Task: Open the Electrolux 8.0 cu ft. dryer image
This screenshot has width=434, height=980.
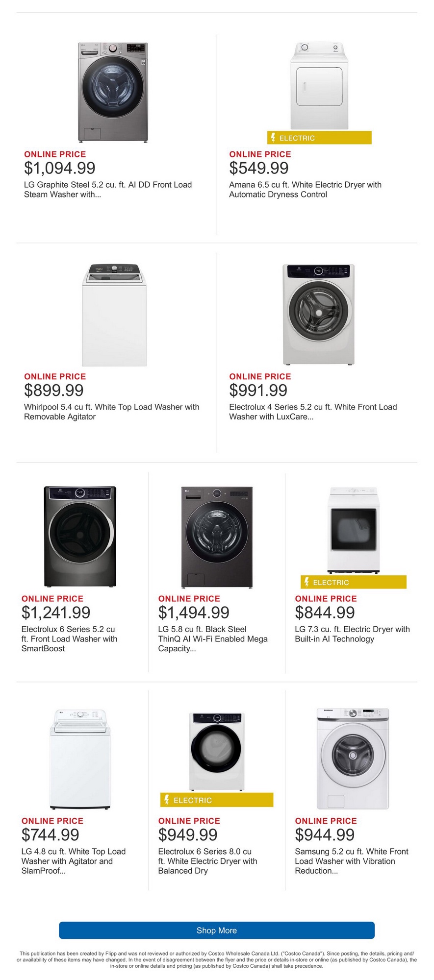Action: click(216, 752)
